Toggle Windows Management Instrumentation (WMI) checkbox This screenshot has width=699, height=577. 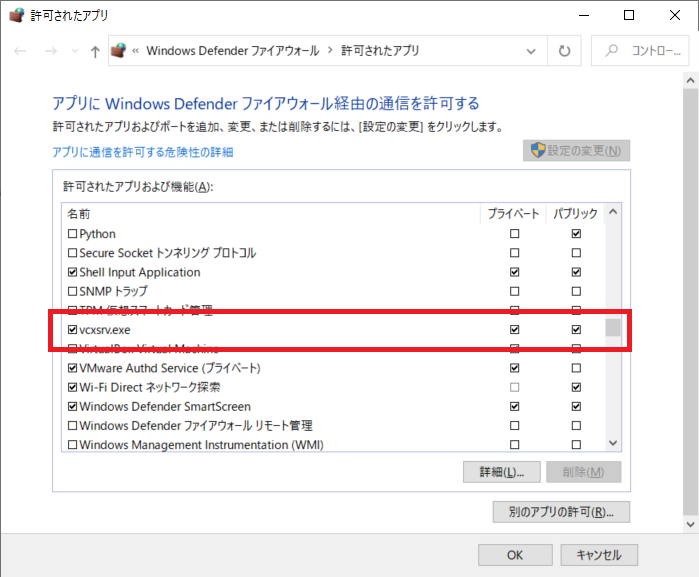coord(72,445)
